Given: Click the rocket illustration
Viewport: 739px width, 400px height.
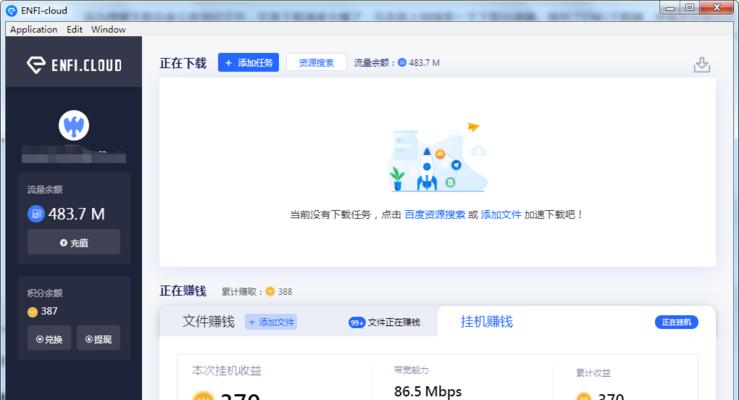Looking at the screenshot, I should click(427, 169).
